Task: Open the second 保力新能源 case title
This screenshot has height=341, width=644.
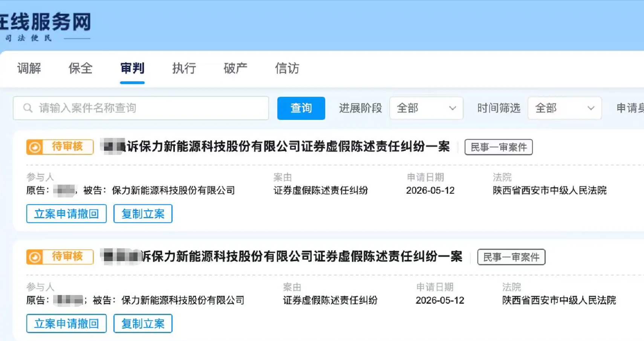Action: click(282, 257)
